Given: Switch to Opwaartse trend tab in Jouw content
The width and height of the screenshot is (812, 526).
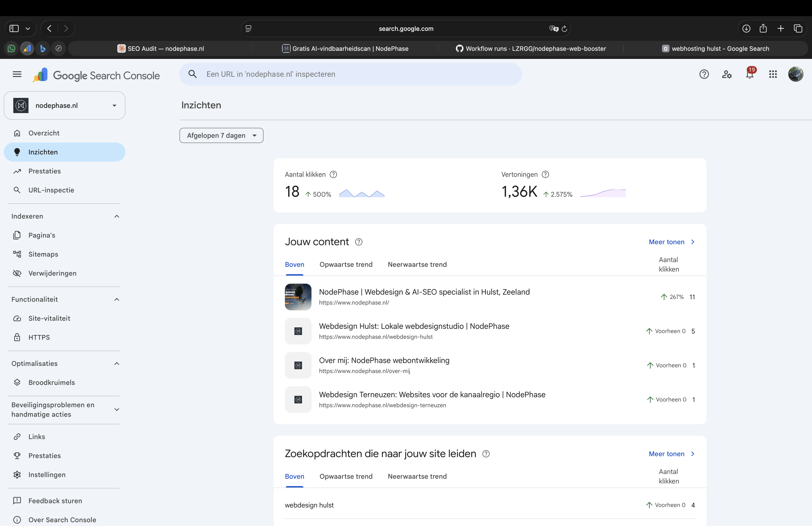Looking at the screenshot, I should (x=346, y=264).
